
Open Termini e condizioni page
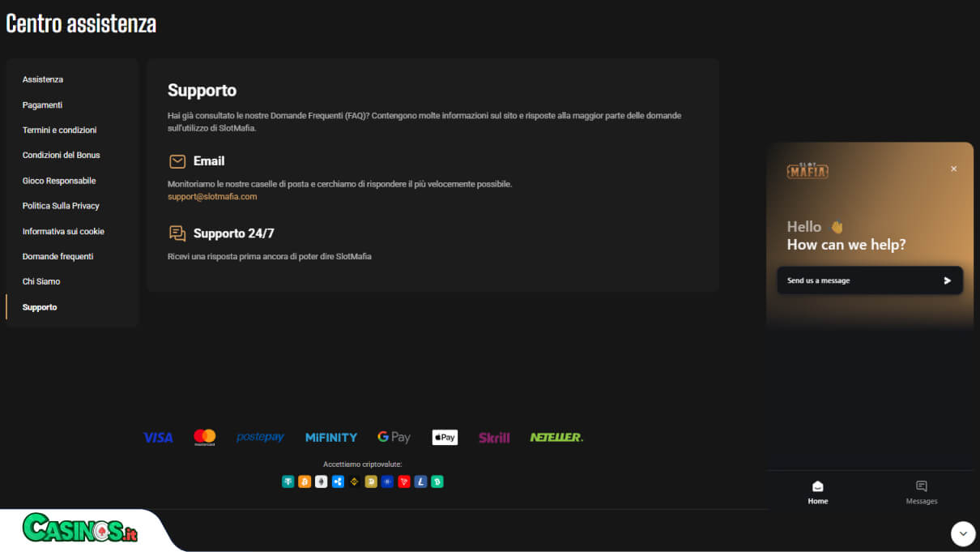point(59,130)
